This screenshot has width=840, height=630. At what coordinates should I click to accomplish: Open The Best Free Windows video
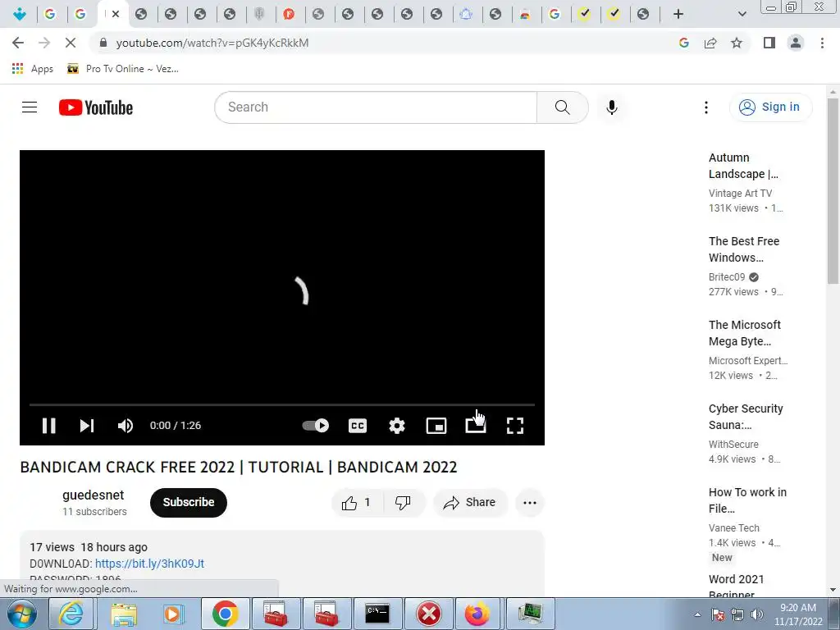[x=743, y=249]
